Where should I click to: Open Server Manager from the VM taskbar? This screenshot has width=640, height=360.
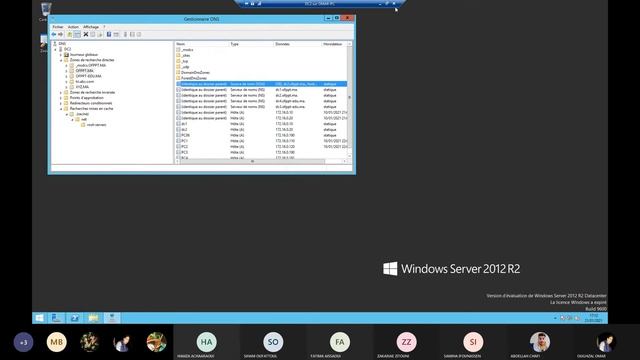(56, 318)
